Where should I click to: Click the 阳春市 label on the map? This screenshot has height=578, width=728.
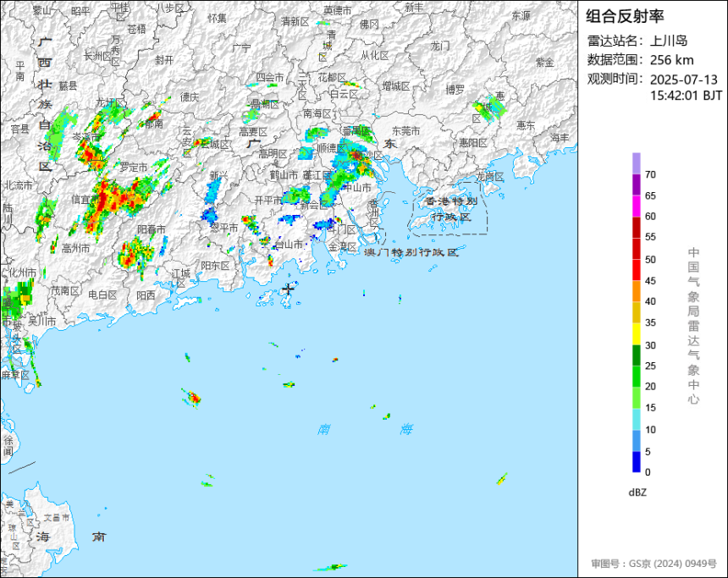(152, 229)
